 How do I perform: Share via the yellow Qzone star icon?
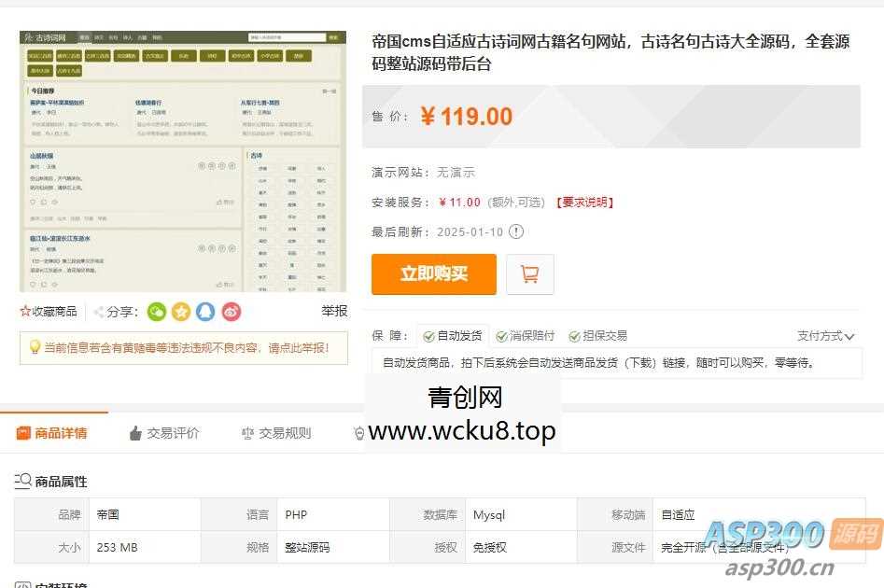[x=181, y=312]
